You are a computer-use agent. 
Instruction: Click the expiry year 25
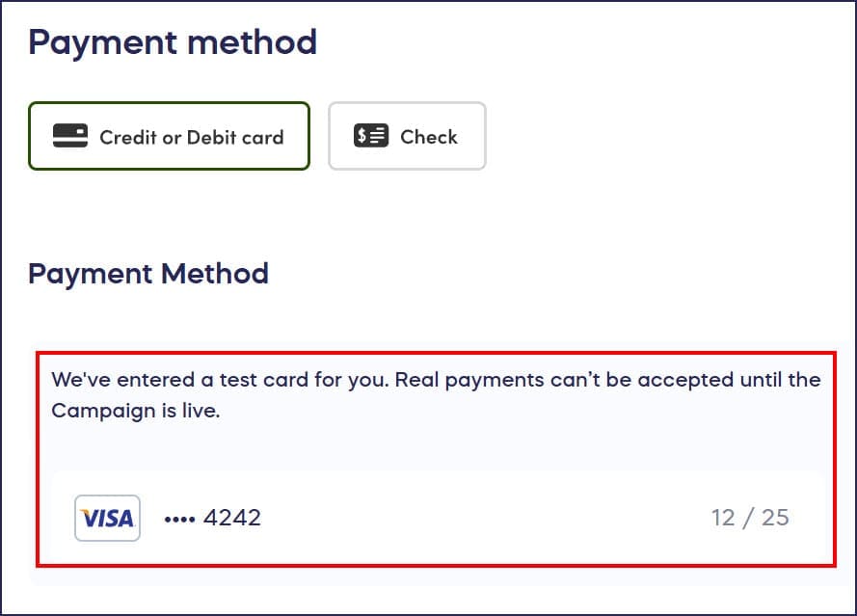click(775, 518)
